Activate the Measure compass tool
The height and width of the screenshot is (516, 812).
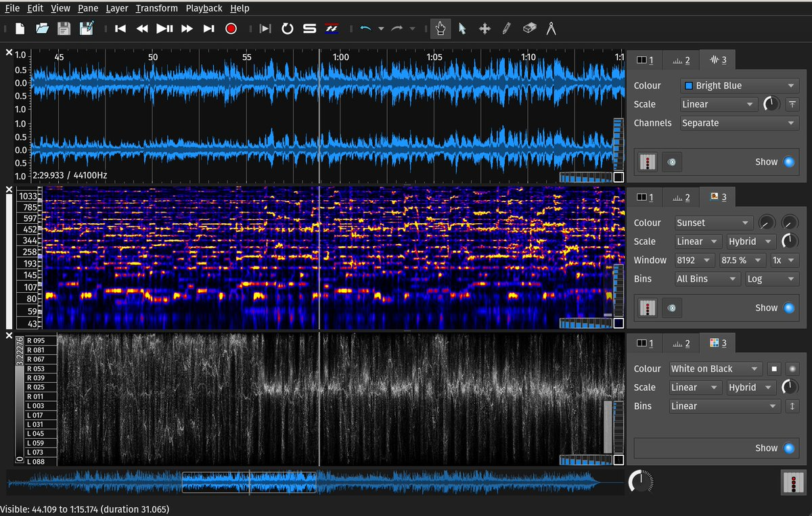coord(551,28)
